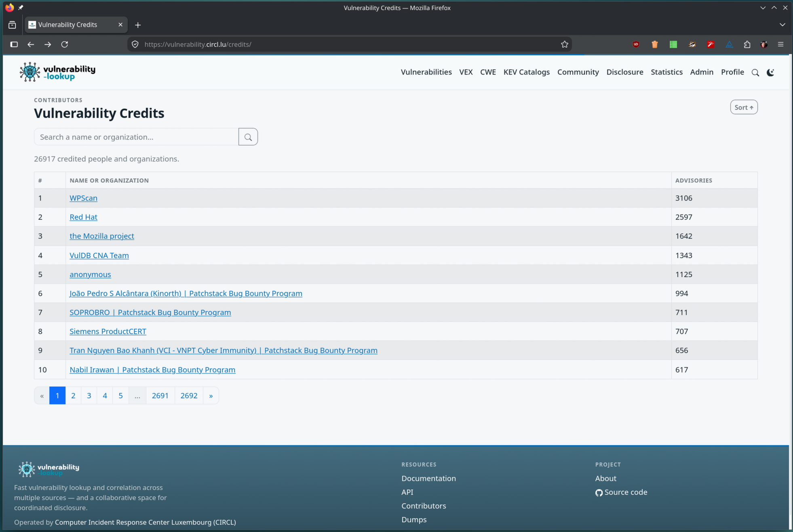Open a new browser tab
The image size is (793, 532).
tap(138, 25)
